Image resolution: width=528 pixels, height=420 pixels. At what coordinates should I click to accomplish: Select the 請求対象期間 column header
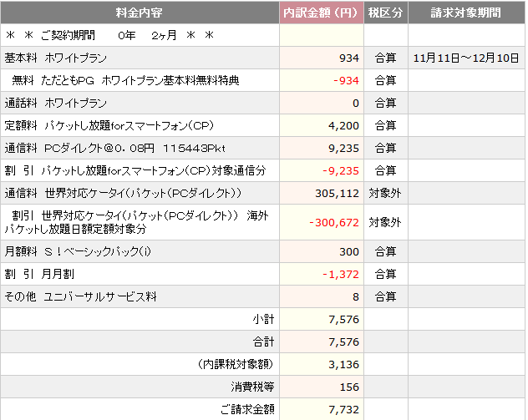[466, 13]
